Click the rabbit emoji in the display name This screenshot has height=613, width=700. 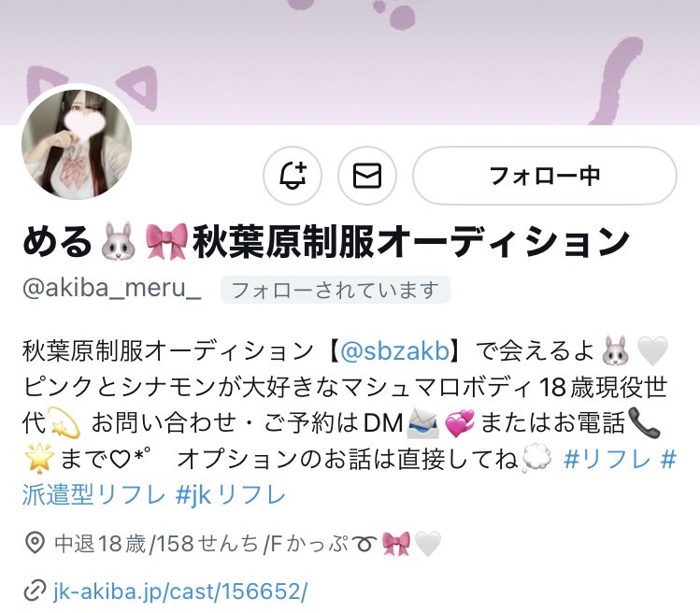click(119, 241)
